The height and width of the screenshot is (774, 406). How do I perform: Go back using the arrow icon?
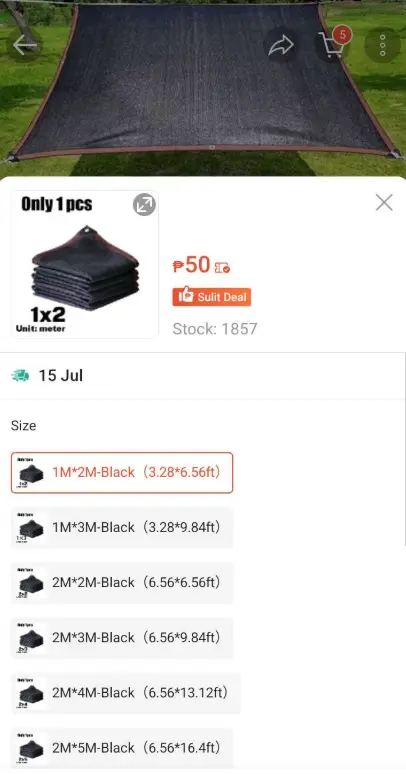25,45
